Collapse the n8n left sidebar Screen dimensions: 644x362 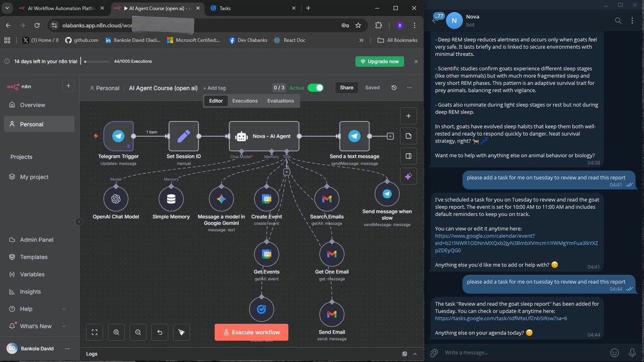click(x=79, y=221)
